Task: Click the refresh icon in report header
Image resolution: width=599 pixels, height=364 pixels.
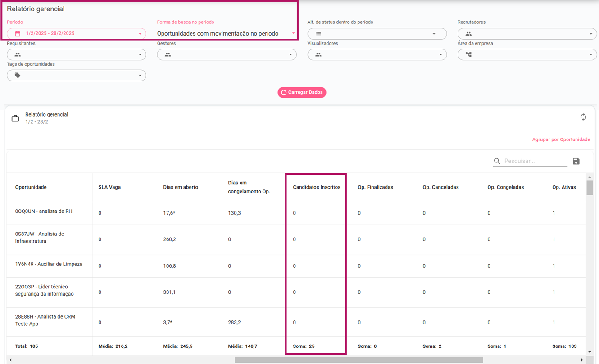Action: pos(583,117)
